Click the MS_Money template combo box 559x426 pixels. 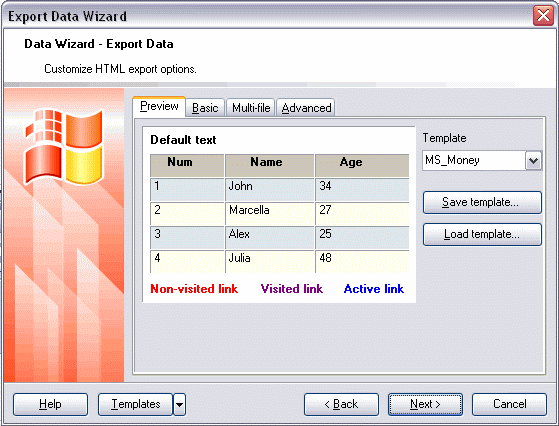482,161
